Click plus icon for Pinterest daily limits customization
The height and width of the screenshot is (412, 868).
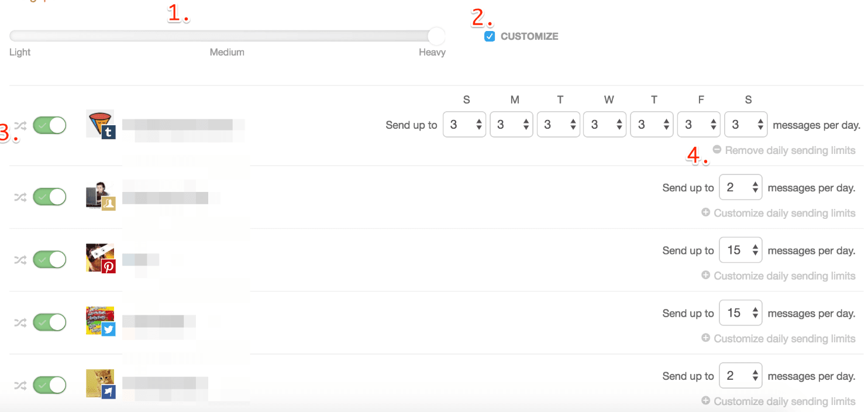705,275
